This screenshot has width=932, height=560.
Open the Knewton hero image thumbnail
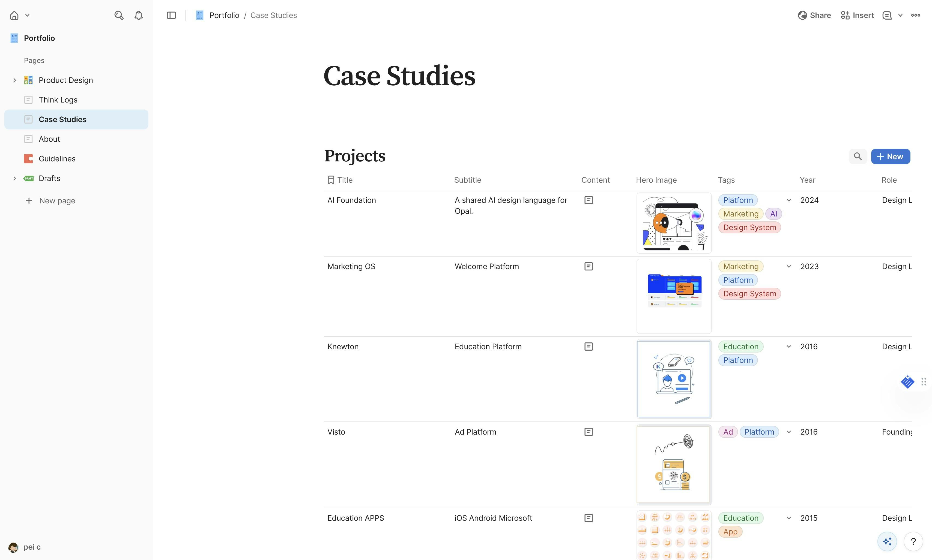674,379
